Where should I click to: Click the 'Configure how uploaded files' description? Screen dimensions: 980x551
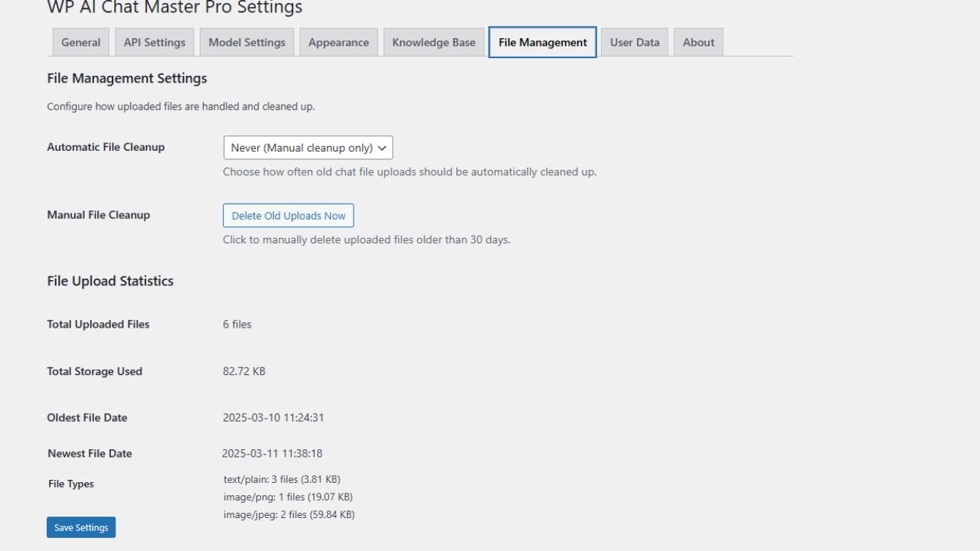pos(181,106)
